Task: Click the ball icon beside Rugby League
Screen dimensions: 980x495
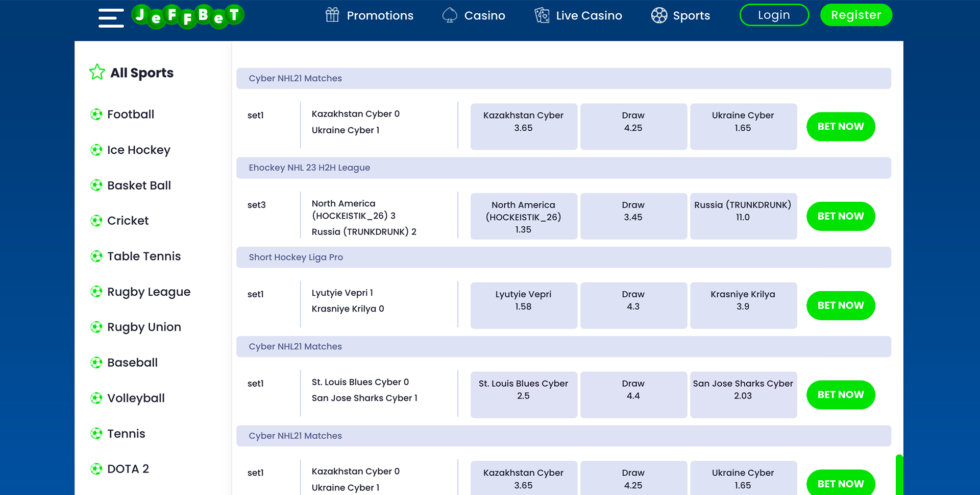Action: [x=96, y=292]
